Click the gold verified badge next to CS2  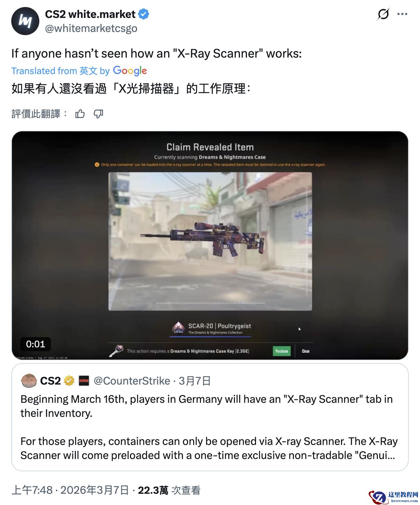(69, 381)
